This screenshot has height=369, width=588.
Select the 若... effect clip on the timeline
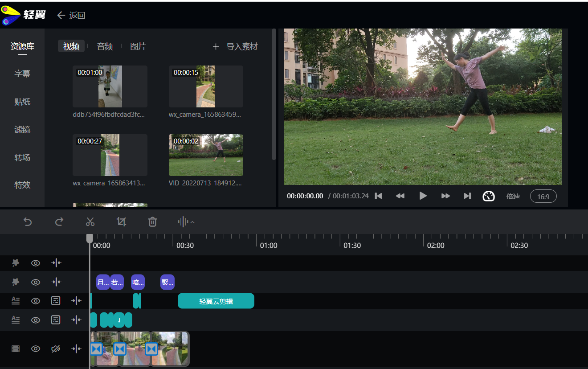point(117,282)
